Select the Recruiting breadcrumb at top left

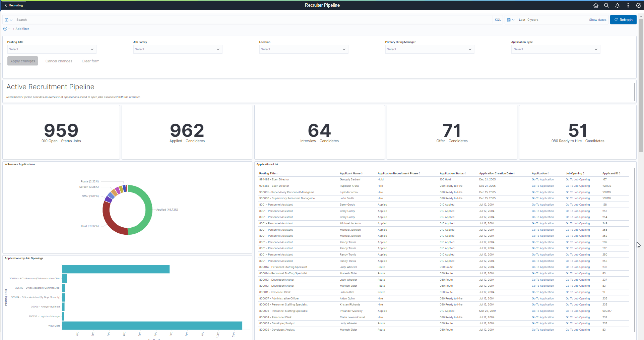(15, 5)
